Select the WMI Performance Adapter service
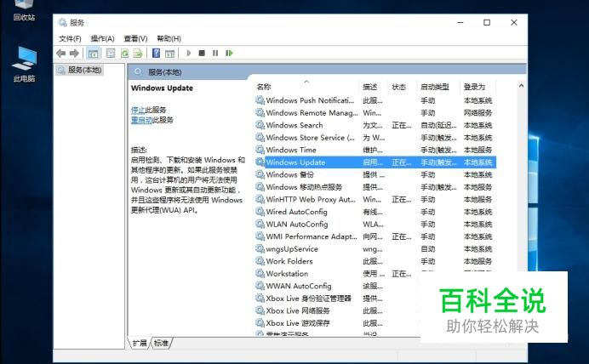The image size is (589, 364). coord(312,236)
